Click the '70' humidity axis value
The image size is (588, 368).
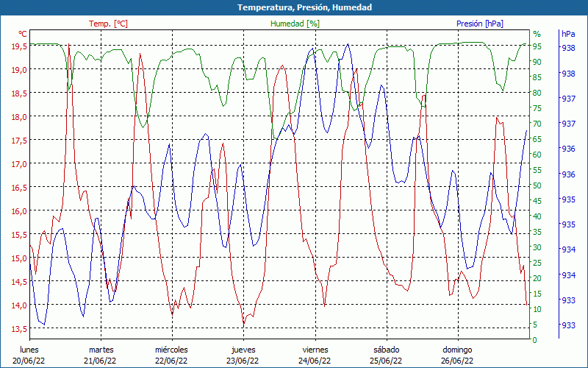pyautogui.click(x=537, y=124)
